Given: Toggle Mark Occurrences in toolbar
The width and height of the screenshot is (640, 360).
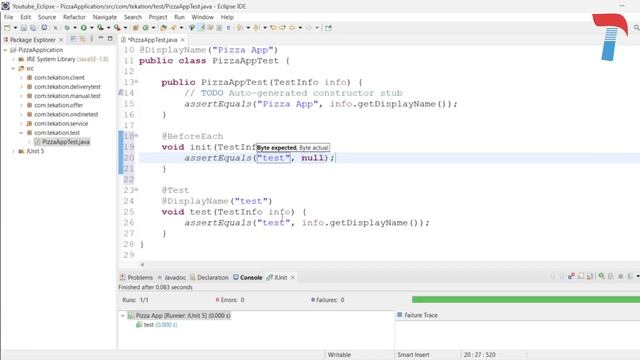Looking at the screenshot, I should [201, 28].
